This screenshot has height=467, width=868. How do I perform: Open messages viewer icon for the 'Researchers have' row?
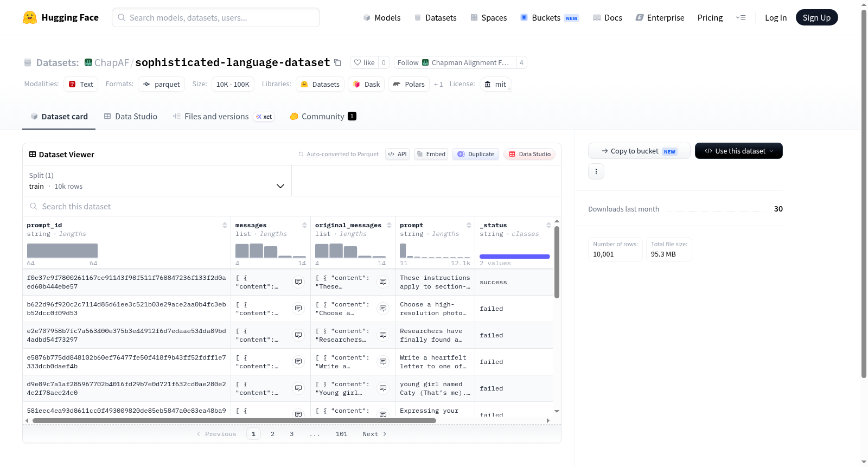tap(298, 335)
